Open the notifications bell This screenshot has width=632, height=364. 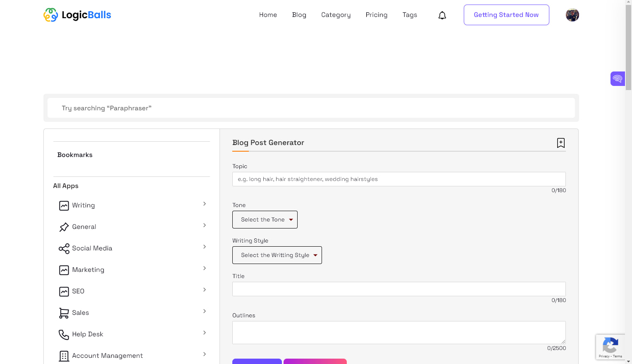442,15
